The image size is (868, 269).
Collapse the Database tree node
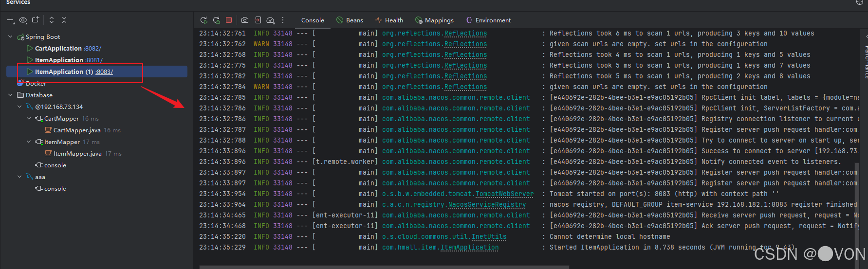10,95
